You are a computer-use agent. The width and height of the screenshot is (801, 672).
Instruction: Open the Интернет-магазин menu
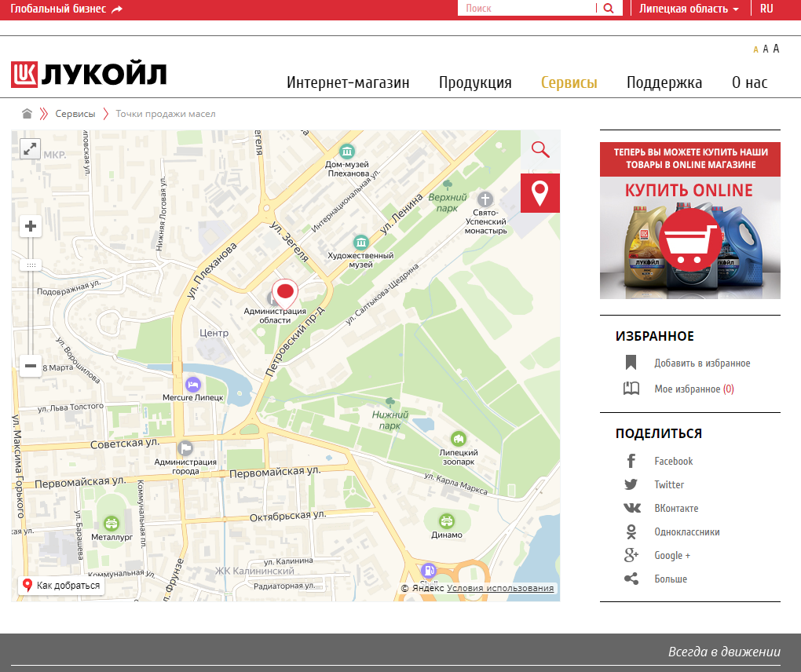[x=348, y=82]
